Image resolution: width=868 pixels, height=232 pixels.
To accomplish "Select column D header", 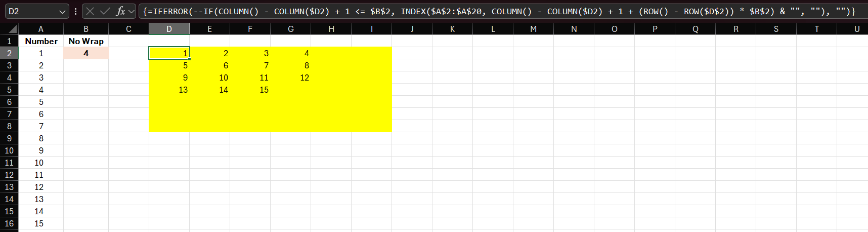I will [169, 29].
